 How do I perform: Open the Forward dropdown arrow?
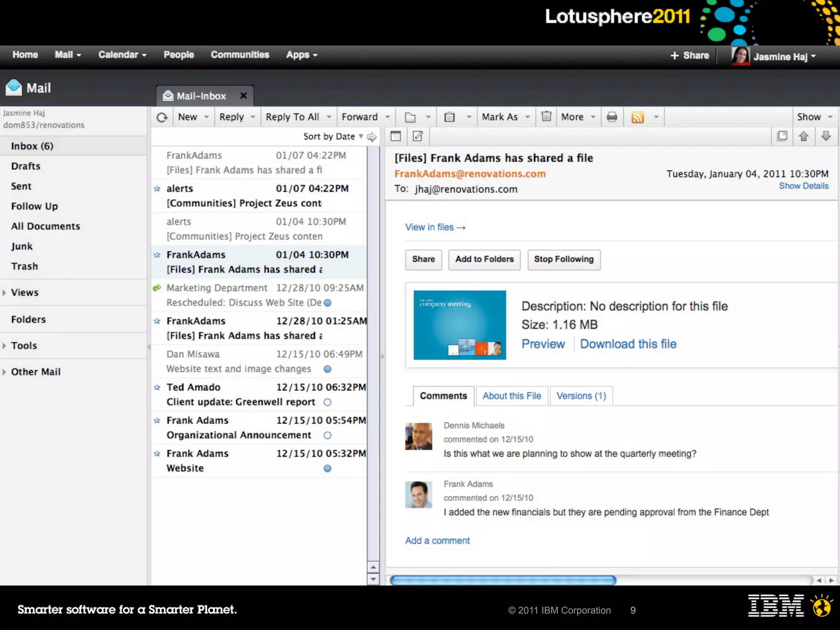pyautogui.click(x=388, y=117)
